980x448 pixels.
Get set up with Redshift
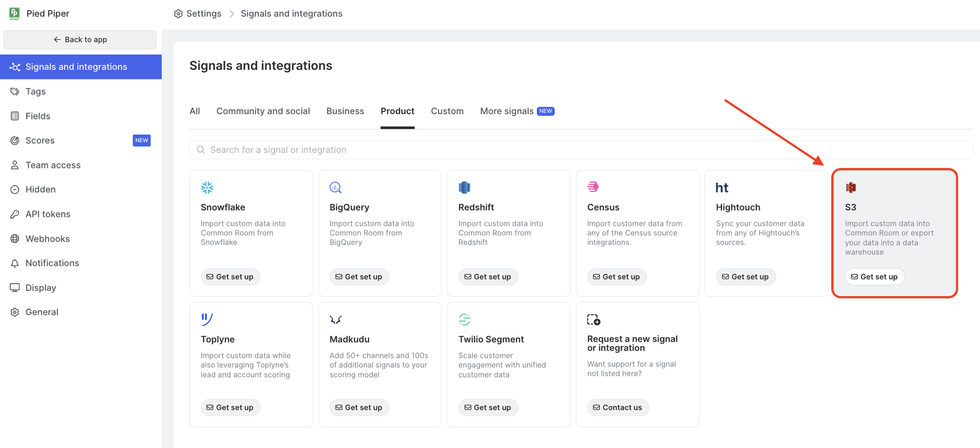488,277
